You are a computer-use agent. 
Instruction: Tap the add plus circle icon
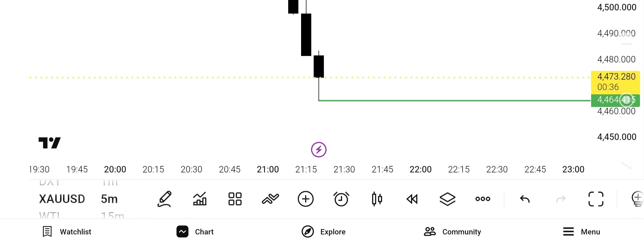pos(306,199)
